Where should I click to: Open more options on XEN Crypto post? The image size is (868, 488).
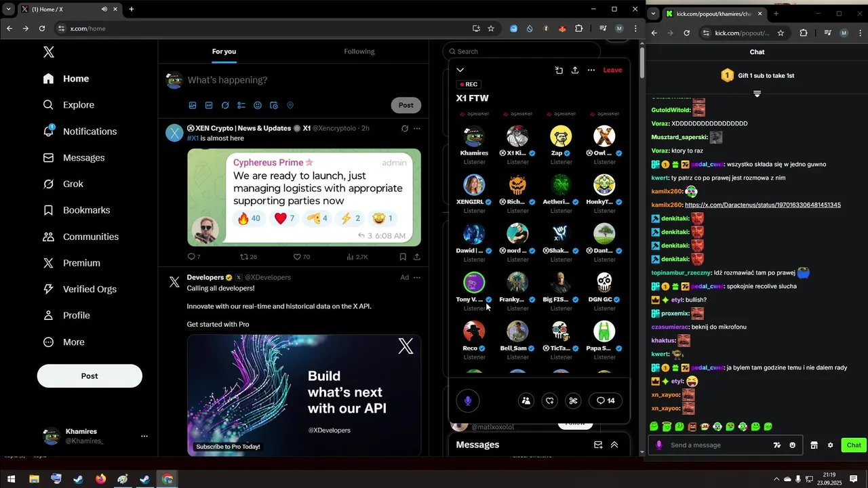coord(417,128)
